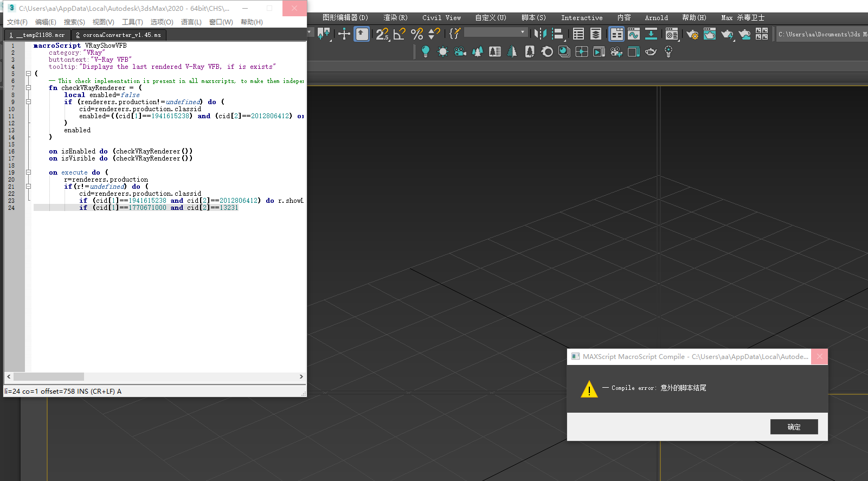Image resolution: width=868 pixels, height=481 pixels.
Task: Toggle the Percent Snap icon
Action: [x=417, y=34]
